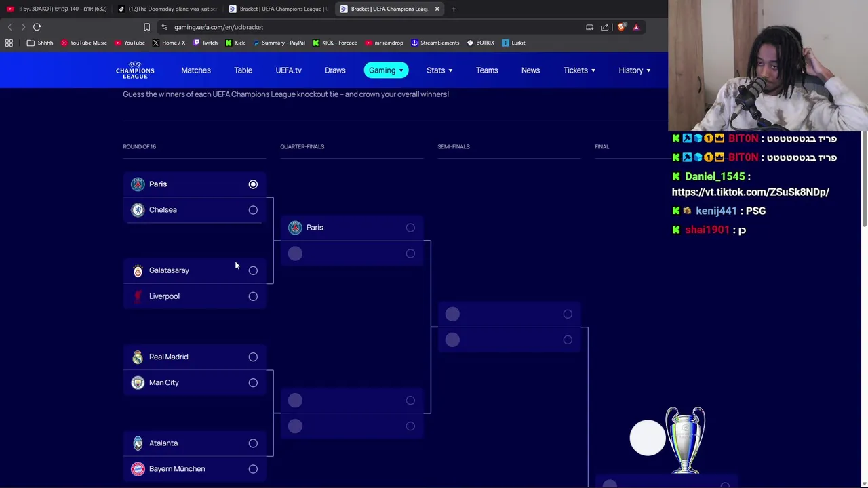Screen dimensions: 868x488
Task: Select Real Madrid as the tie winner
Action: click(x=253, y=357)
